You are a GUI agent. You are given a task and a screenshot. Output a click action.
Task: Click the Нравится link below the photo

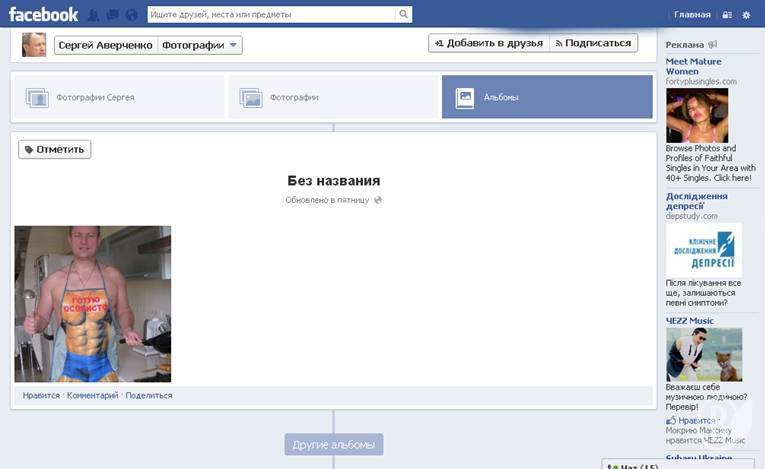(x=41, y=395)
